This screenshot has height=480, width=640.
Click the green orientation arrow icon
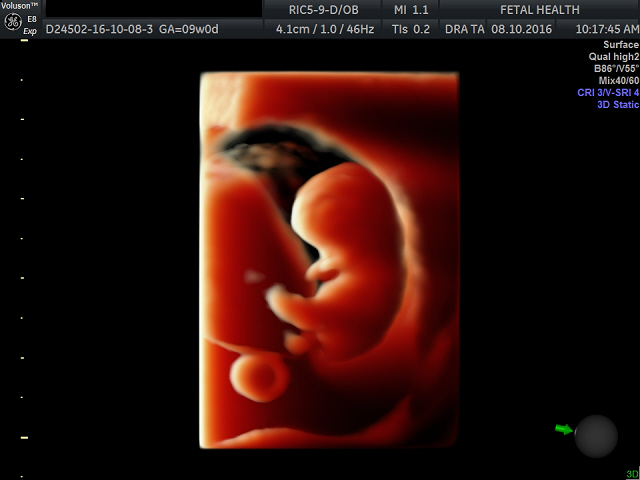pos(564,429)
